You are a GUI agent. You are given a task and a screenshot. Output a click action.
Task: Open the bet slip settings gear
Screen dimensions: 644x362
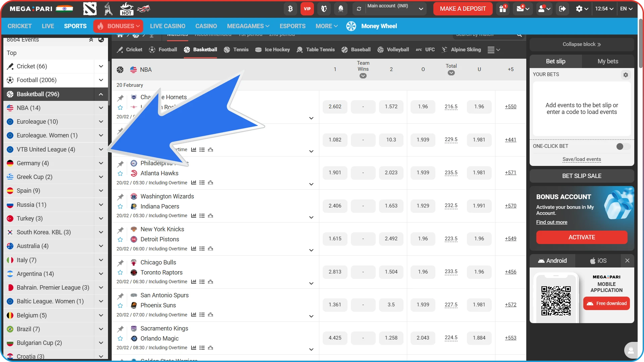[625, 75]
